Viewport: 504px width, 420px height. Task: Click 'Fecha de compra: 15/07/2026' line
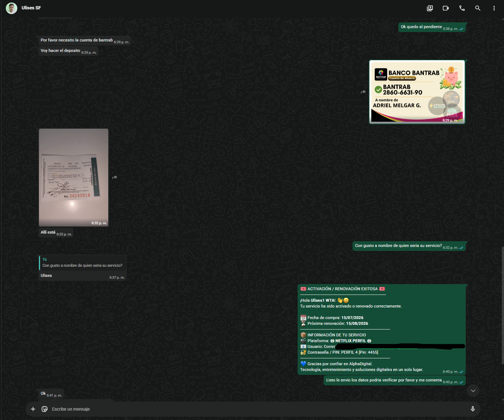coord(332,318)
